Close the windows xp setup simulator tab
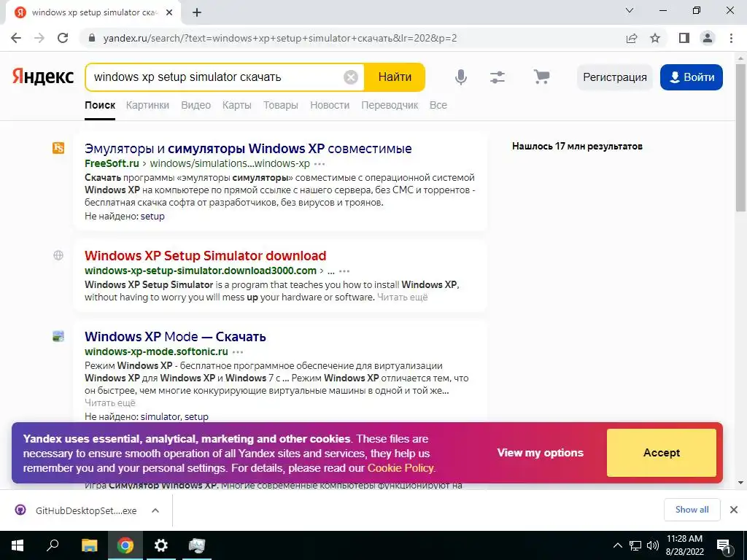 [x=169, y=13]
